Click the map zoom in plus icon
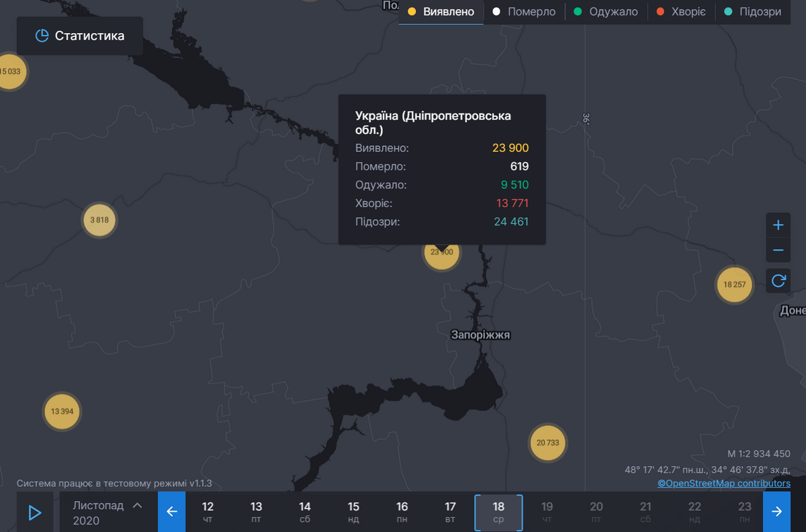The width and height of the screenshot is (806, 532). coord(778,225)
